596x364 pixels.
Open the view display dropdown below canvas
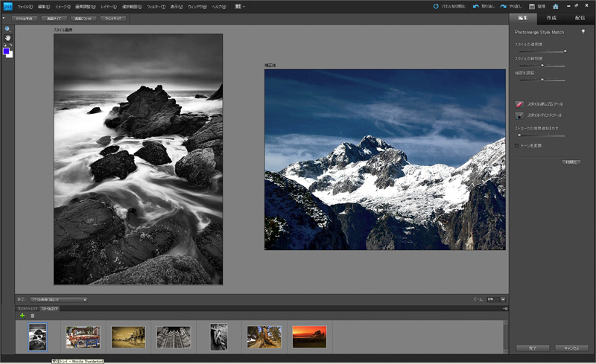[58, 299]
